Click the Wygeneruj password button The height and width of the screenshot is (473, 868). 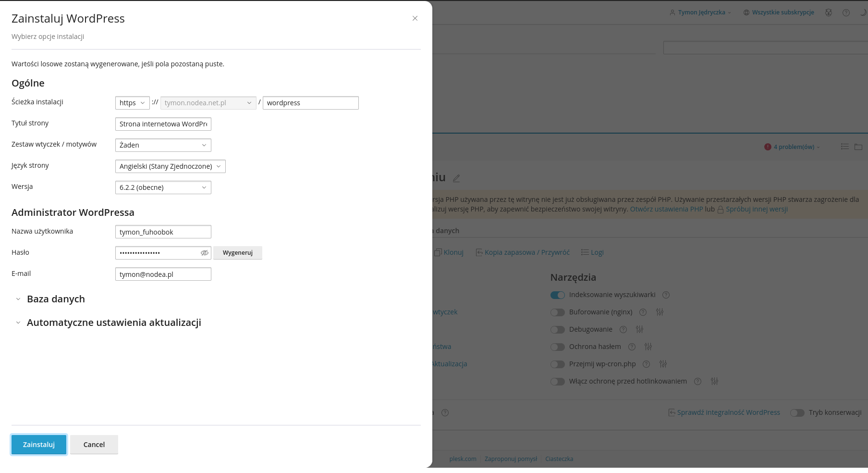(238, 253)
